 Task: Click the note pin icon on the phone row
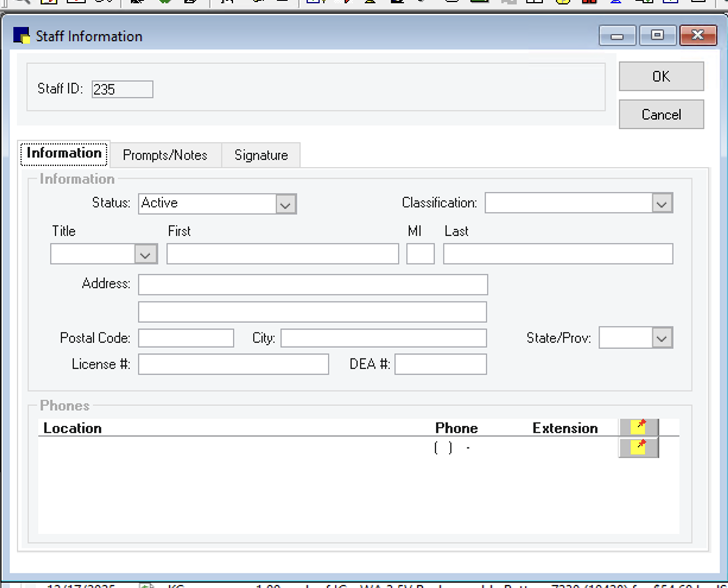coord(639,447)
